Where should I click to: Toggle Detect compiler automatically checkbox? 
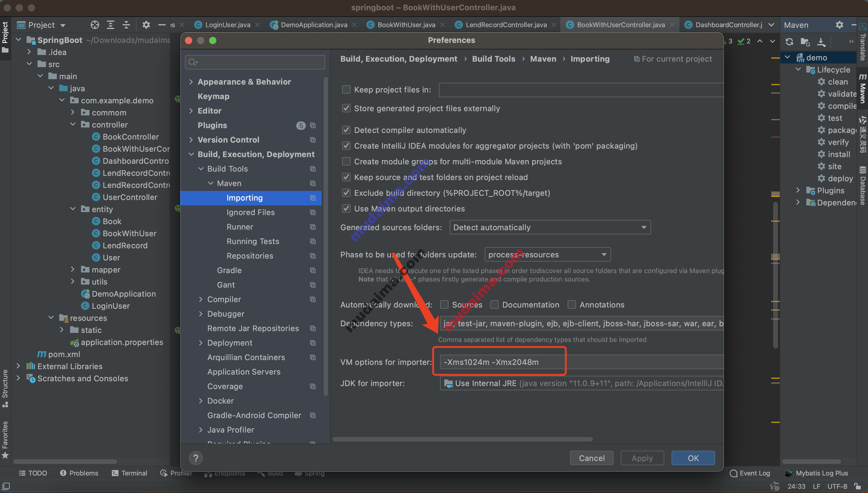[346, 130]
